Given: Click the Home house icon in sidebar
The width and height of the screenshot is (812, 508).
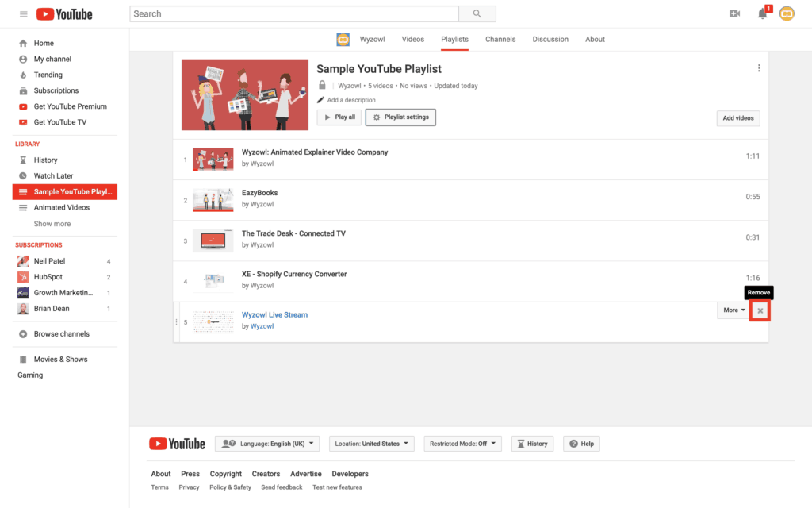Looking at the screenshot, I should click(23, 43).
